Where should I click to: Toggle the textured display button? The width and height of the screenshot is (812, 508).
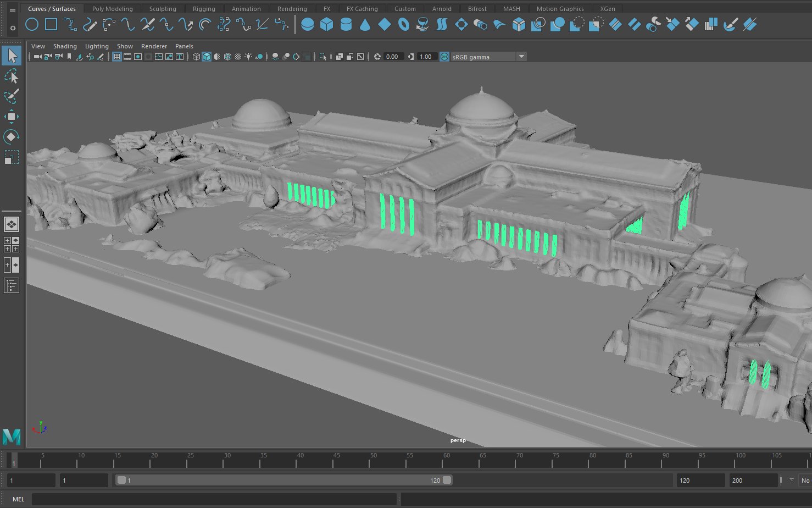click(238, 57)
